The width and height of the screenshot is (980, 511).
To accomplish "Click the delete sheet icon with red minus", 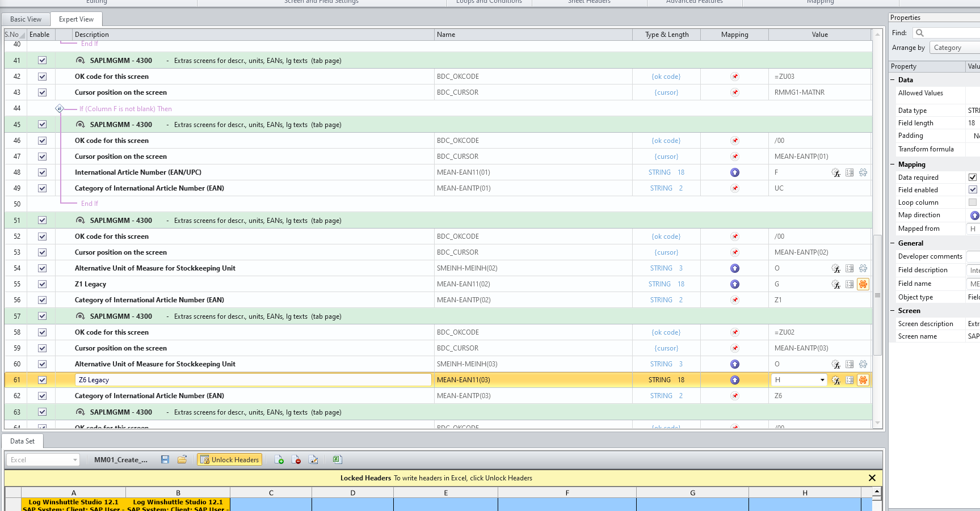I will pos(296,459).
